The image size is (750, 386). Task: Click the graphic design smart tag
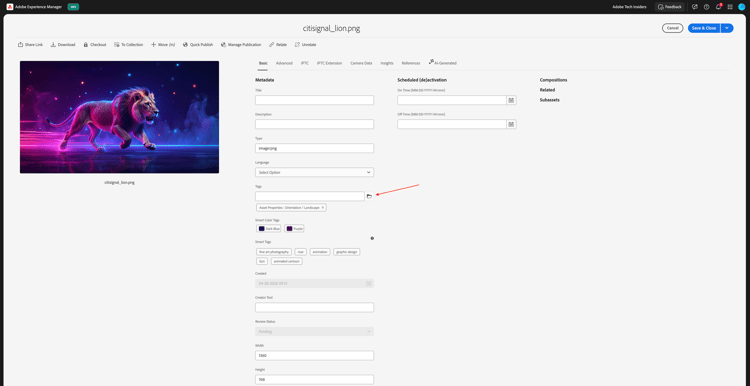coord(347,252)
